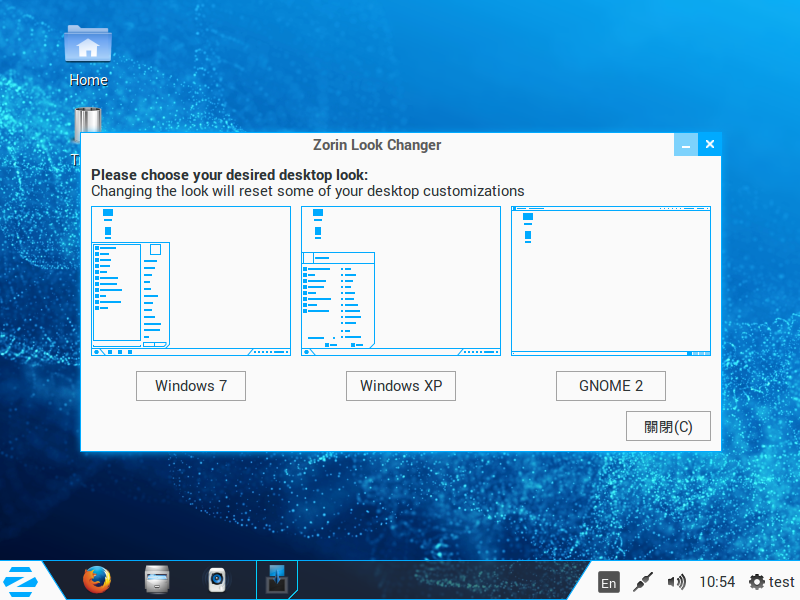Click the Zorin Look Changer title text
Viewport: 800px width, 600px height.
[x=377, y=145]
